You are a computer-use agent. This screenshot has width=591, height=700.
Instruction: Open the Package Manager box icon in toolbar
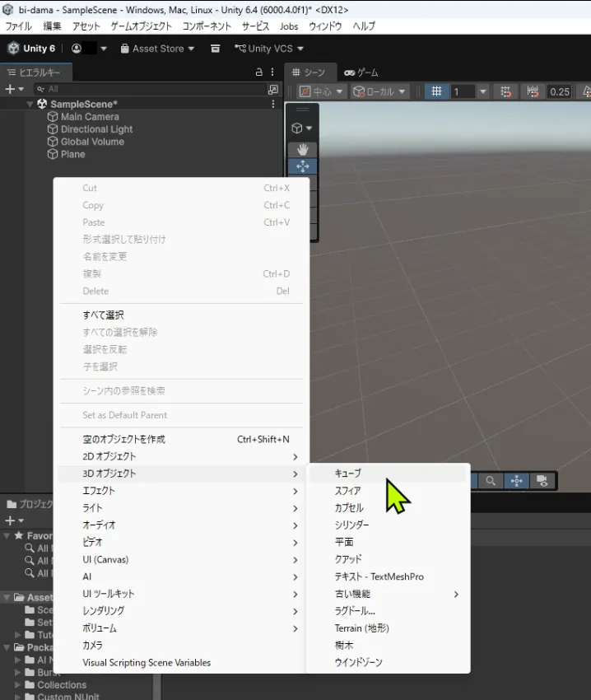pyautogui.click(x=215, y=49)
